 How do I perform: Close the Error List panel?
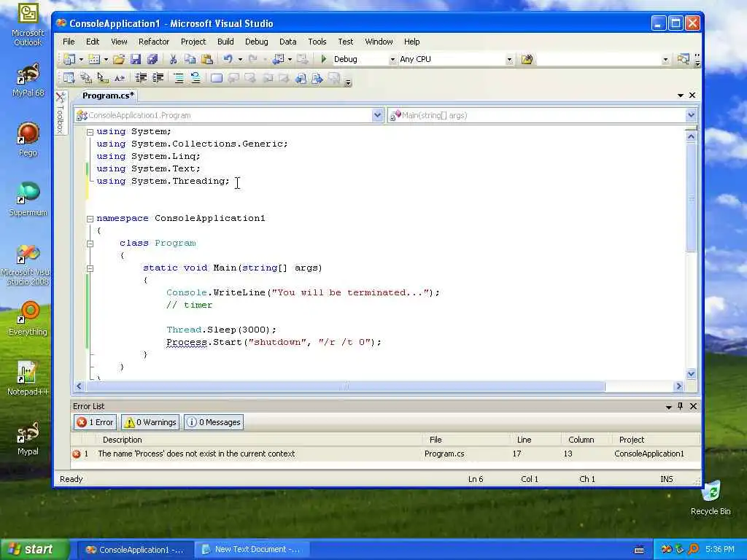pyautogui.click(x=694, y=406)
